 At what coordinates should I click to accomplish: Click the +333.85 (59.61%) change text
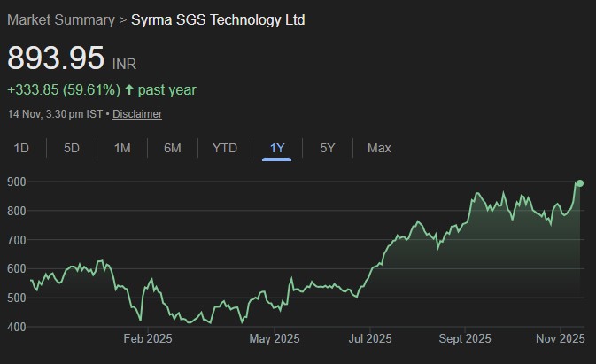[x=64, y=89]
